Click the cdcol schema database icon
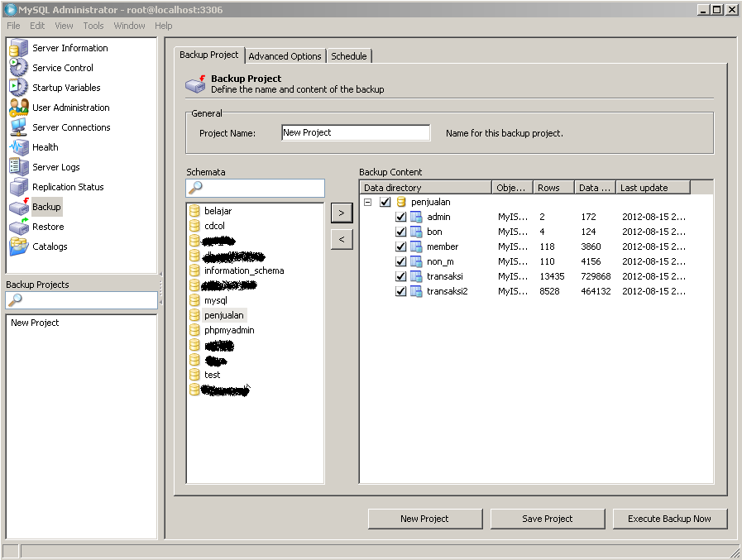Screen dimensions: 742x560 194,226
